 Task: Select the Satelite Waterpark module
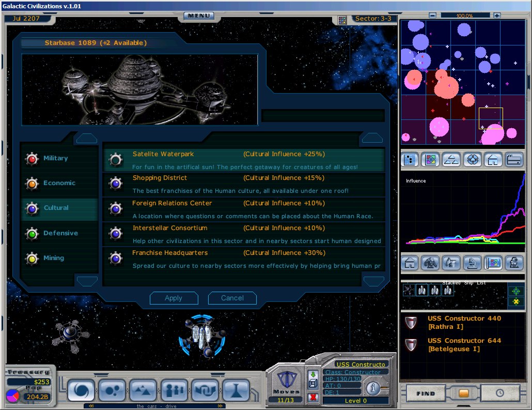click(x=244, y=160)
